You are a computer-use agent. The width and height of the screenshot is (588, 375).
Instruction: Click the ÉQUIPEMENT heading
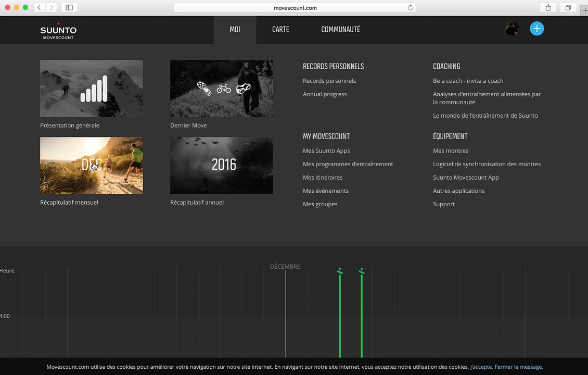(x=451, y=136)
